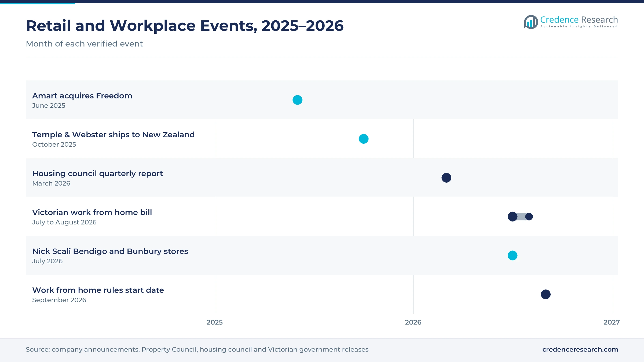
Task: Open the credenceresearch.com link
Action: 580,349
